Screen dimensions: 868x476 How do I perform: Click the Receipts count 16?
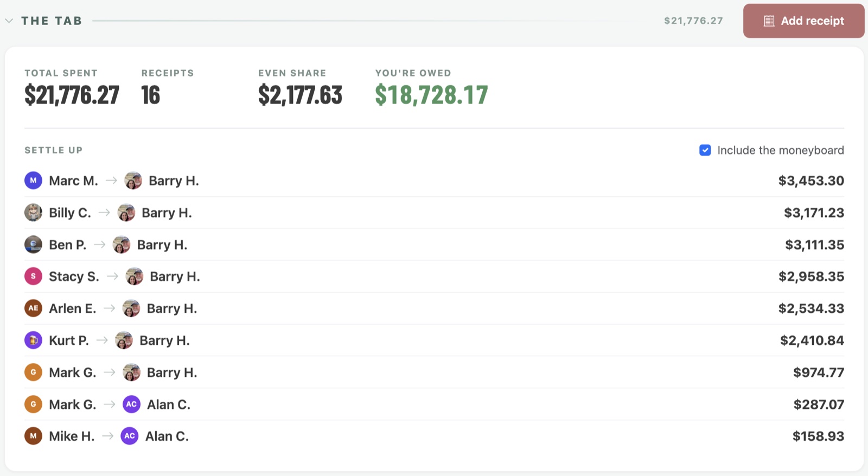(x=151, y=95)
